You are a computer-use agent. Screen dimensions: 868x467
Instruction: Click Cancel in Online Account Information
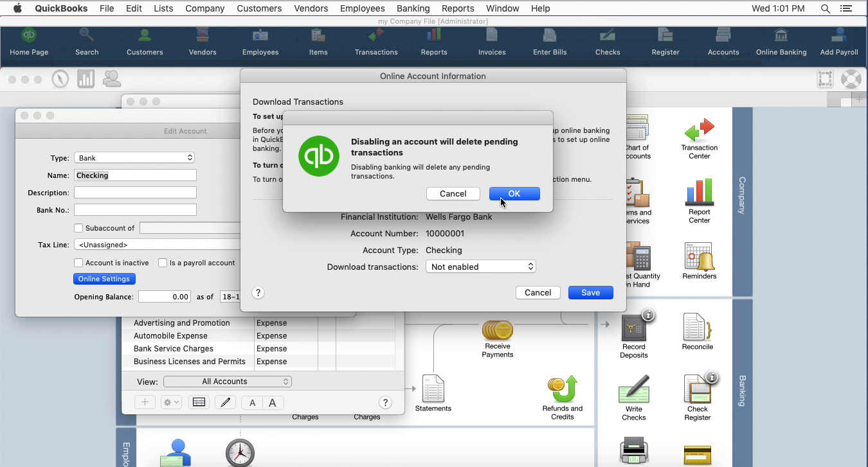point(538,293)
